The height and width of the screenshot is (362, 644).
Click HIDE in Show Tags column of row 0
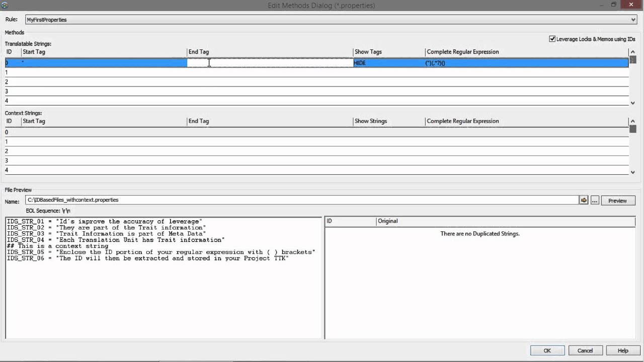pyautogui.click(x=360, y=63)
